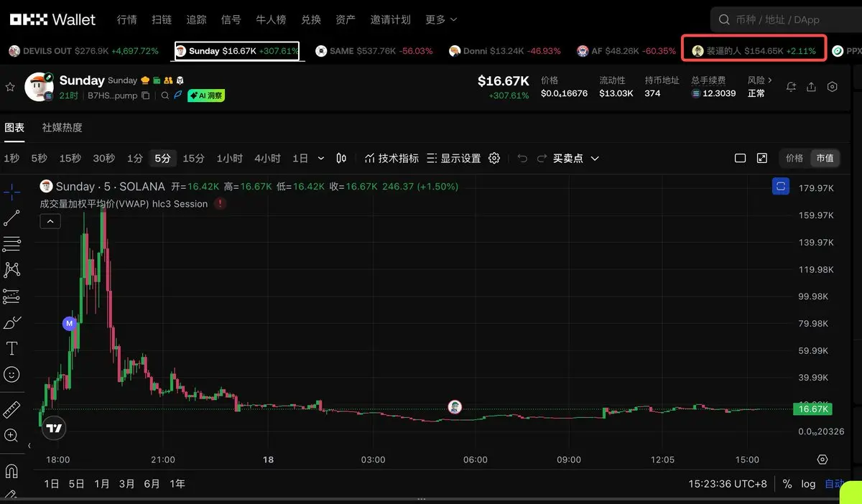Pick the brush drawing tool
This screenshot has height=504, width=862.
pyautogui.click(x=11, y=322)
